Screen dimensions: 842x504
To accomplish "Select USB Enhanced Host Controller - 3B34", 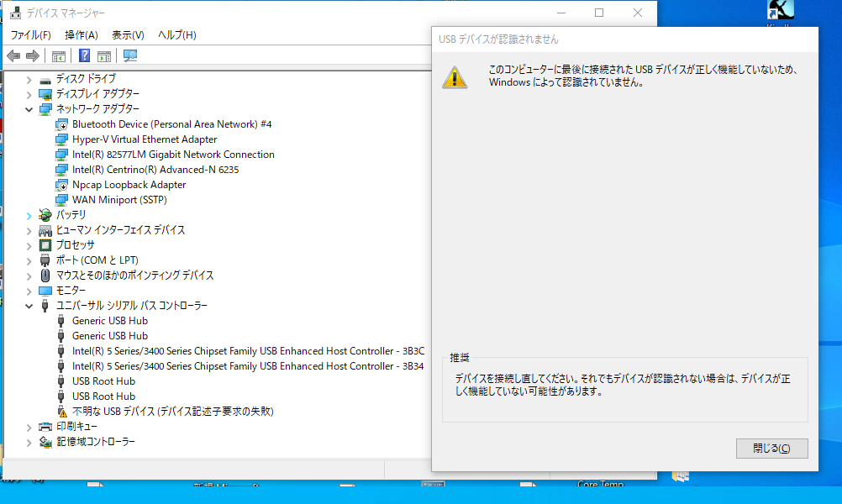I will click(x=248, y=366).
